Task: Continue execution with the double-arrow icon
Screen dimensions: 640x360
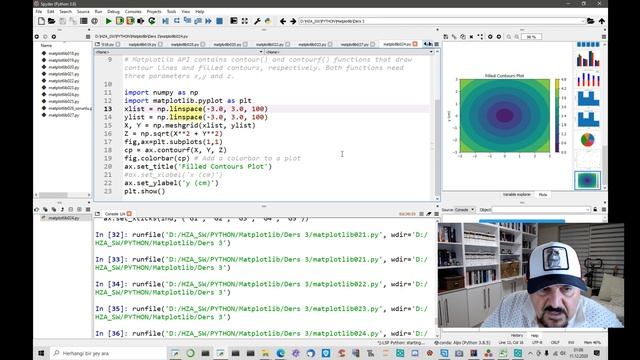Action: (x=209, y=21)
